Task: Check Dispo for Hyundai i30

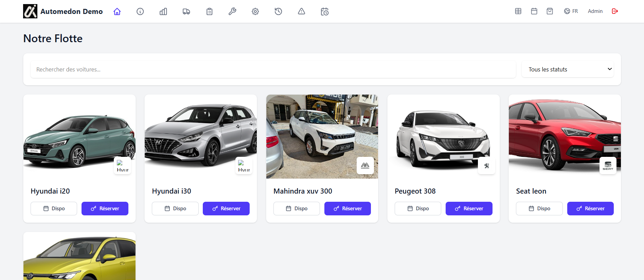Action: [175, 209]
